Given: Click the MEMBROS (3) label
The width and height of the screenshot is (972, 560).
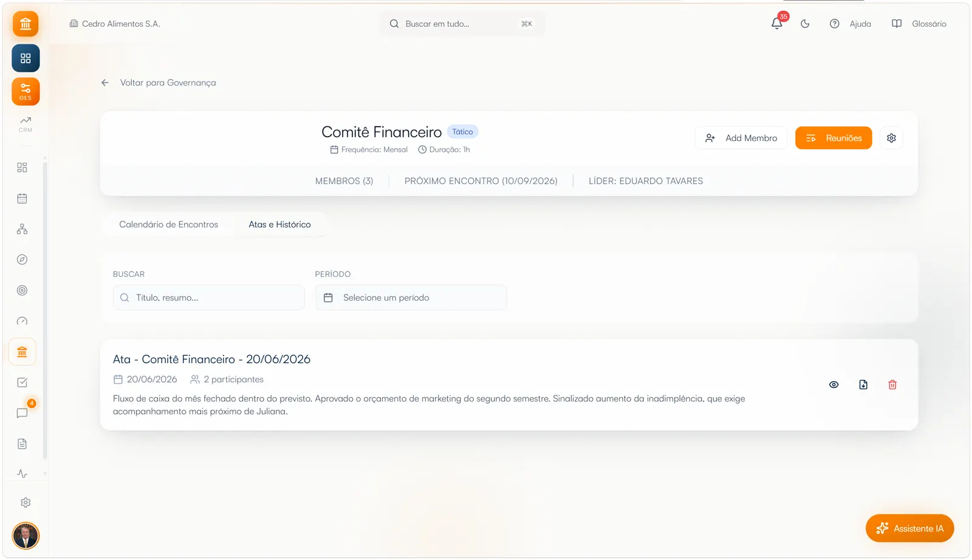Looking at the screenshot, I should tap(344, 181).
